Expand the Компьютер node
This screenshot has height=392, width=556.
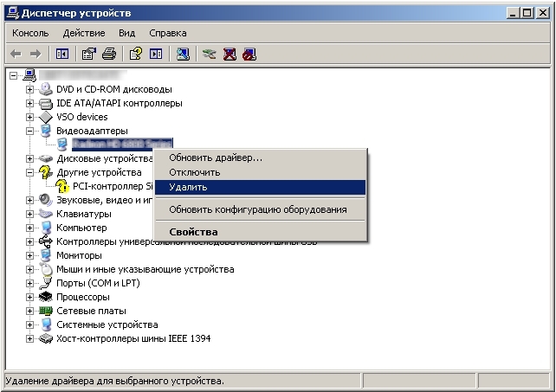coord(29,228)
